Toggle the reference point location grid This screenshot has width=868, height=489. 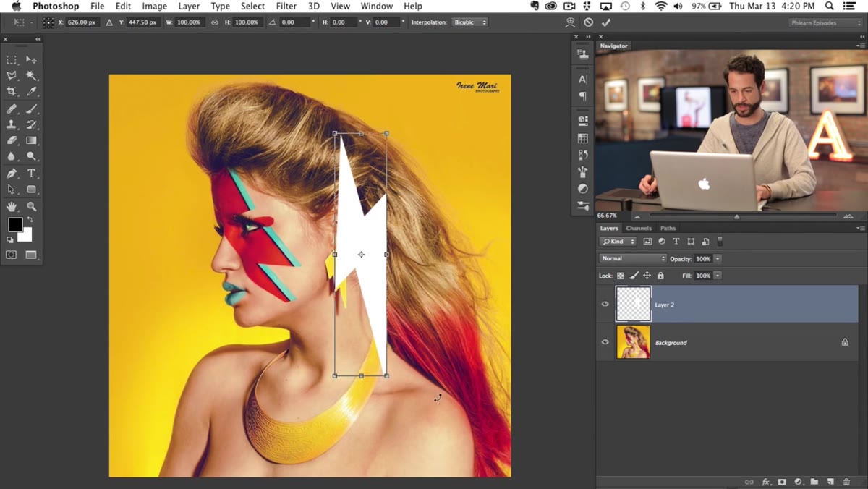coord(48,22)
